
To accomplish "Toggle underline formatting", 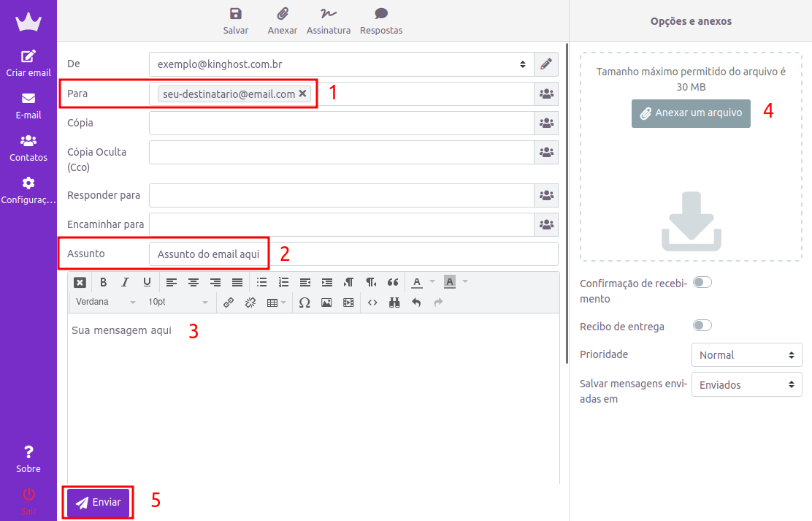I will (x=147, y=282).
